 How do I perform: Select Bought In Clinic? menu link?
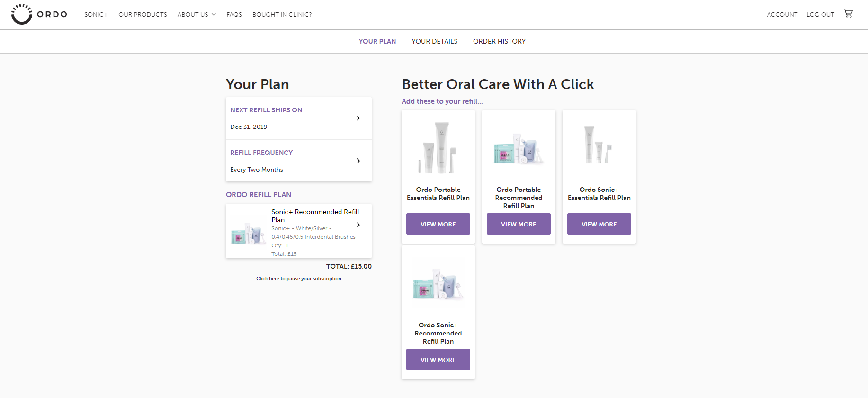(x=282, y=15)
